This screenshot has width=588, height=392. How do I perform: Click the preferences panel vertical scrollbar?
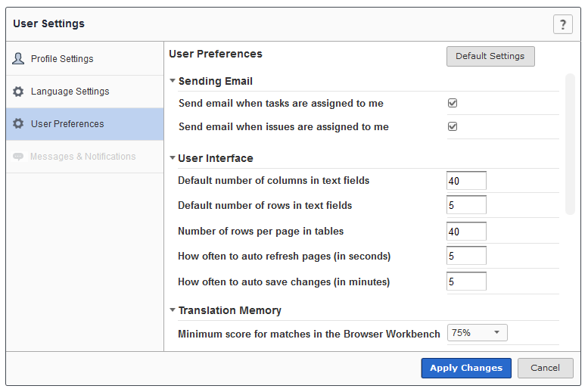coord(570,144)
